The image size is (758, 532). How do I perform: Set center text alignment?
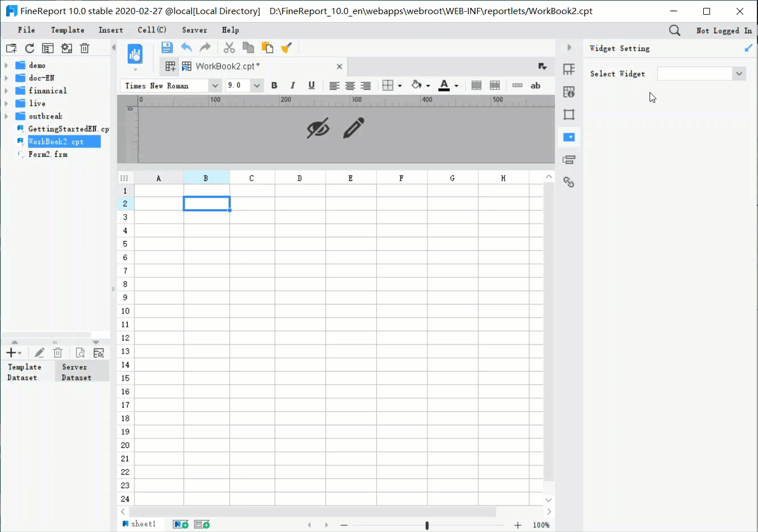(350, 86)
